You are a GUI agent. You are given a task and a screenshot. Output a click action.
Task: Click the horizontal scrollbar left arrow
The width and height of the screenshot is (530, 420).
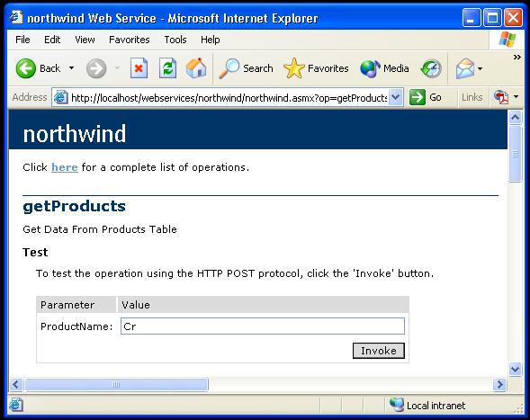click(x=16, y=384)
